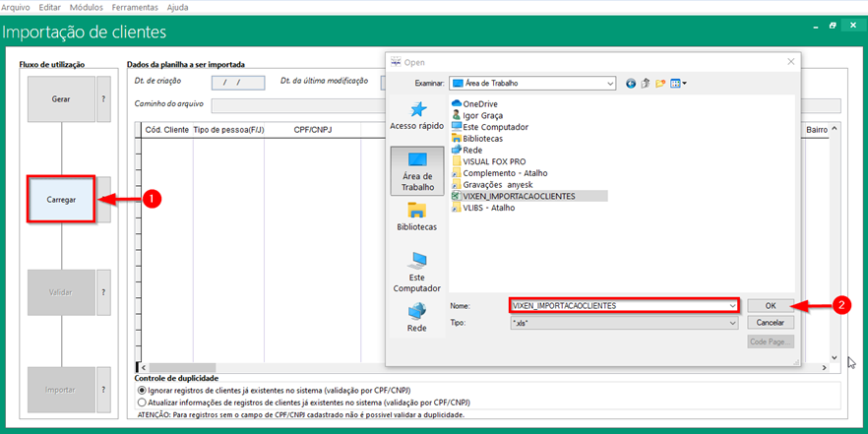Click the back navigation icon in Open dialog
The height and width of the screenshot is (434, 868).
click(631, 84)
